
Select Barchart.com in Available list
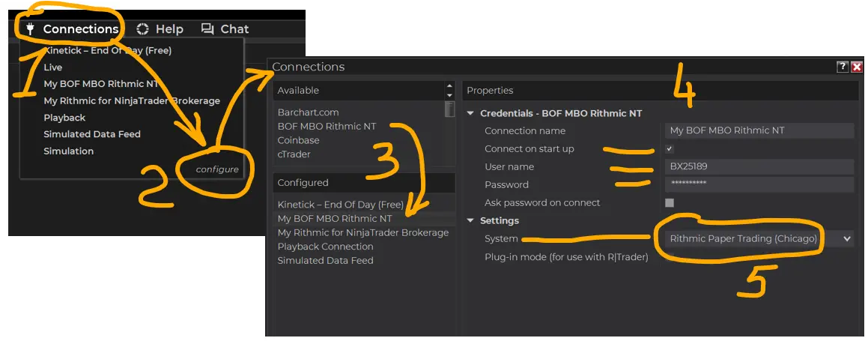coord(308,112)
